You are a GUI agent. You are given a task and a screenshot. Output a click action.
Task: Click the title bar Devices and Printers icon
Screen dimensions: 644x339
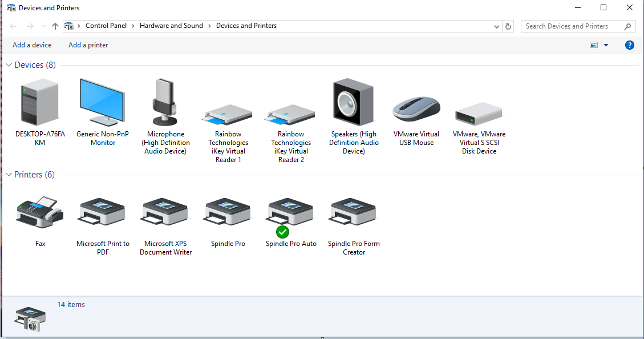tap(11, 8)
